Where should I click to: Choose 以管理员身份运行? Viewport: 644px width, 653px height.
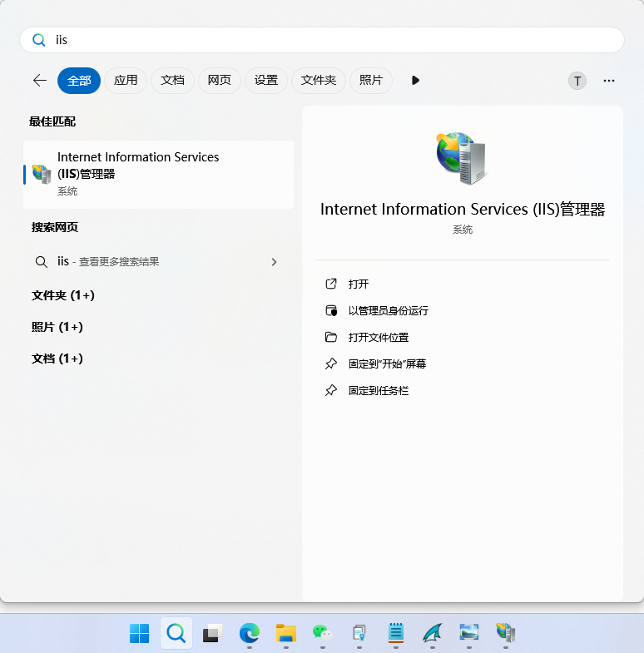[389, 310]
